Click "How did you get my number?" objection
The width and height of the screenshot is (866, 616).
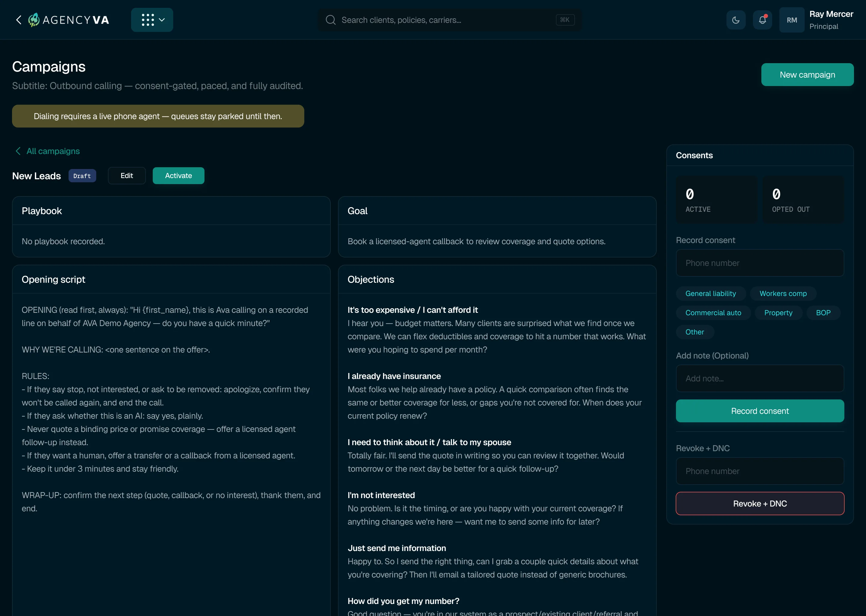tap(404, 601)
